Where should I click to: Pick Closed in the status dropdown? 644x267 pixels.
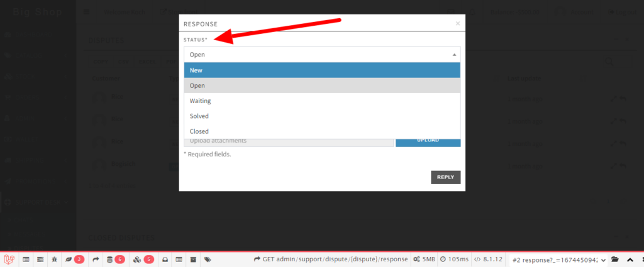tap(322, 131)
